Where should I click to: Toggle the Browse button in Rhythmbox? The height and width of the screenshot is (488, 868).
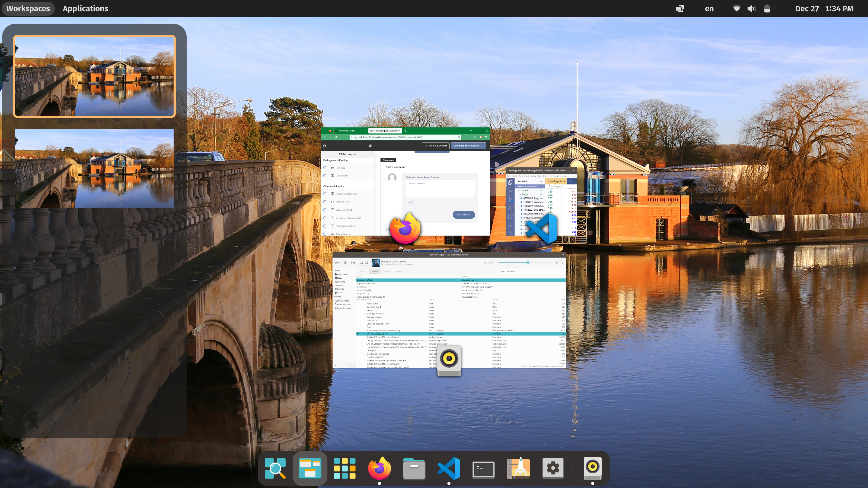[x=375, y=271]
